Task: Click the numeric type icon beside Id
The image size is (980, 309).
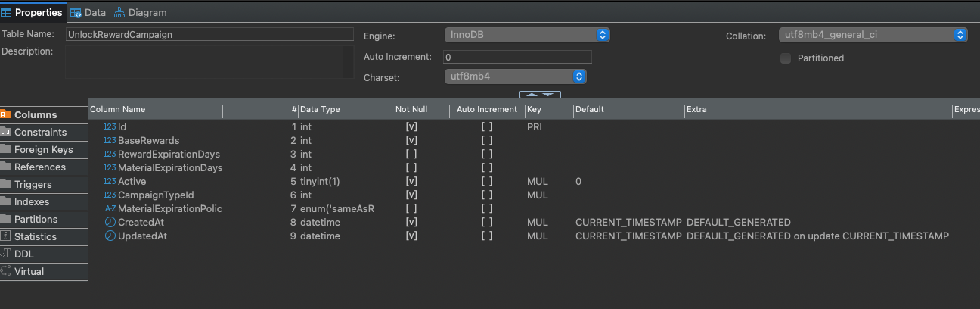Action: click(110, 127)
